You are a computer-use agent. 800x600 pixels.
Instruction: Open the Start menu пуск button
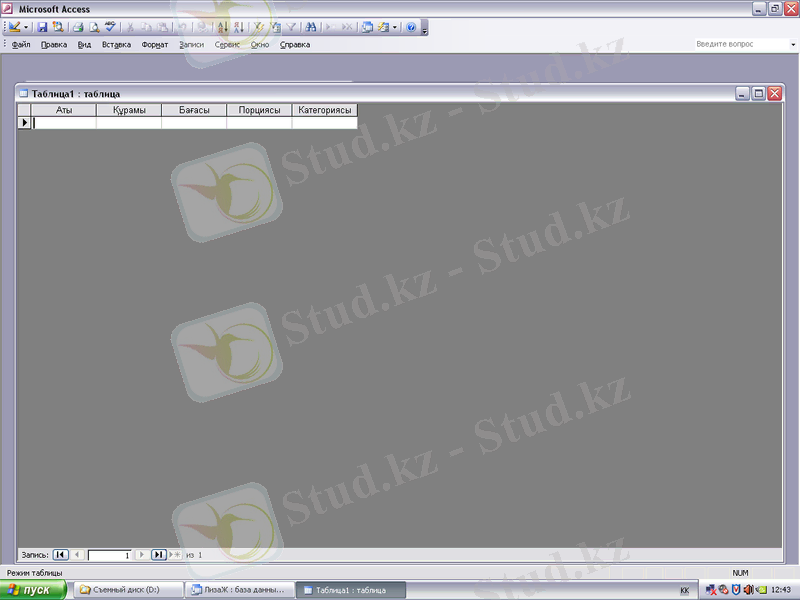33,590
